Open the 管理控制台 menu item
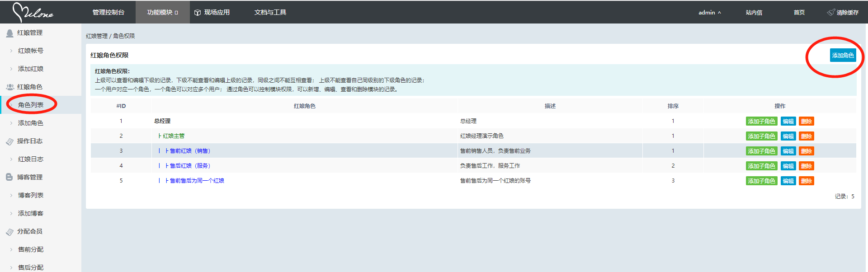 tap(108, 13)
